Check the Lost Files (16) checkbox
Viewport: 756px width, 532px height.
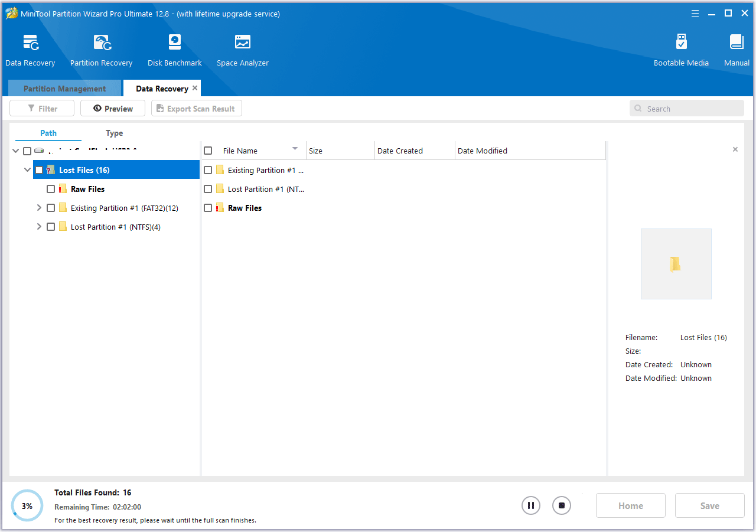[39, 170]
